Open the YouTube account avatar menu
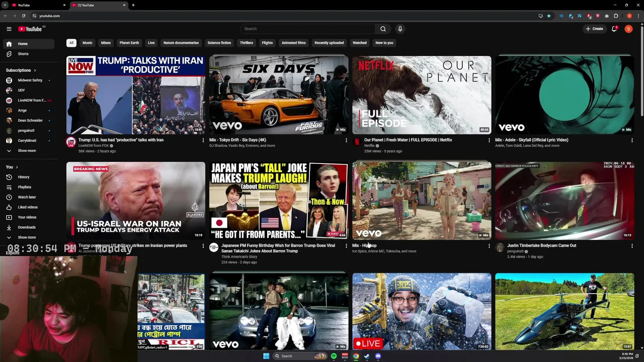 628,29
